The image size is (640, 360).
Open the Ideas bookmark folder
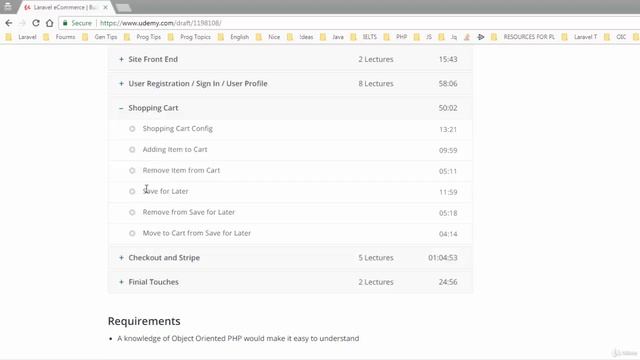(x=300, y=37)
